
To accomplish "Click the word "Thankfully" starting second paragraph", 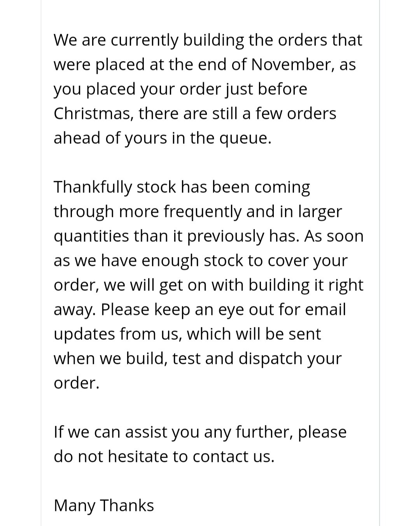I will [x=93, y=188].
